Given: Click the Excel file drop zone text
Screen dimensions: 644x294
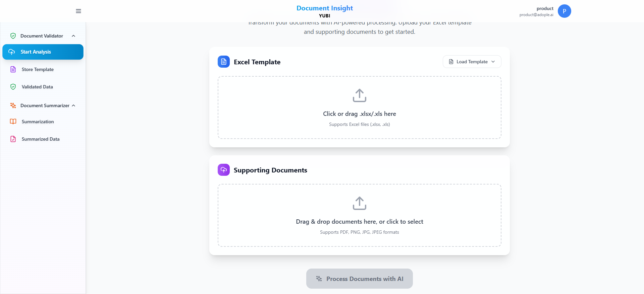Looking at the screenshot, I should pyautogui.click(x=359, y=114).
